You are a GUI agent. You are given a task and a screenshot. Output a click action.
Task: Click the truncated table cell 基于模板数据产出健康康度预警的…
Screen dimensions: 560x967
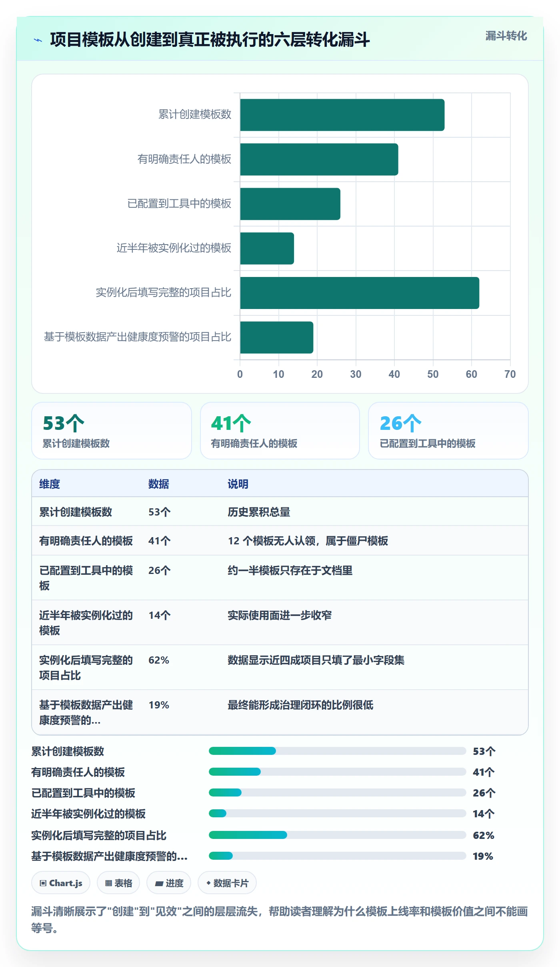pyautogui.click(x=86, y=712)
